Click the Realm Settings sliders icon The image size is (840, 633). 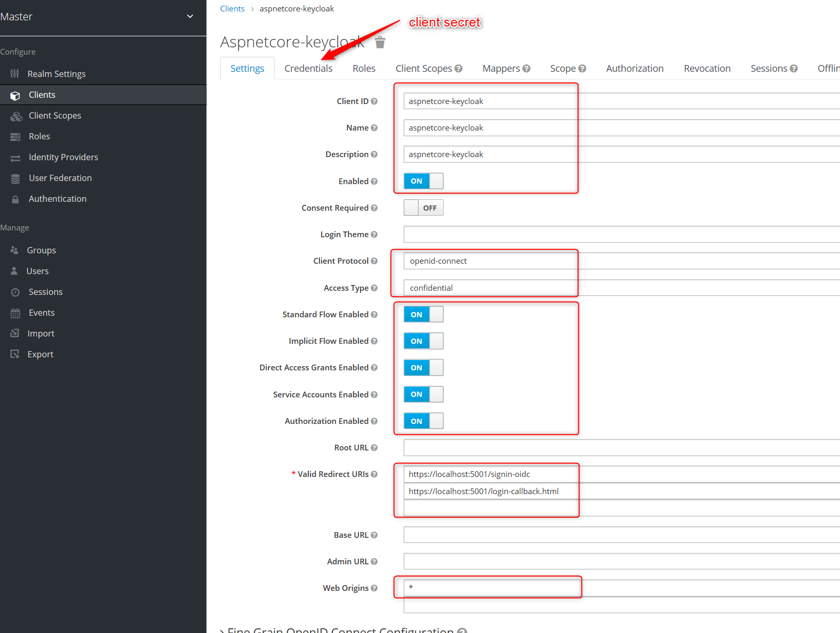(15, 74)
